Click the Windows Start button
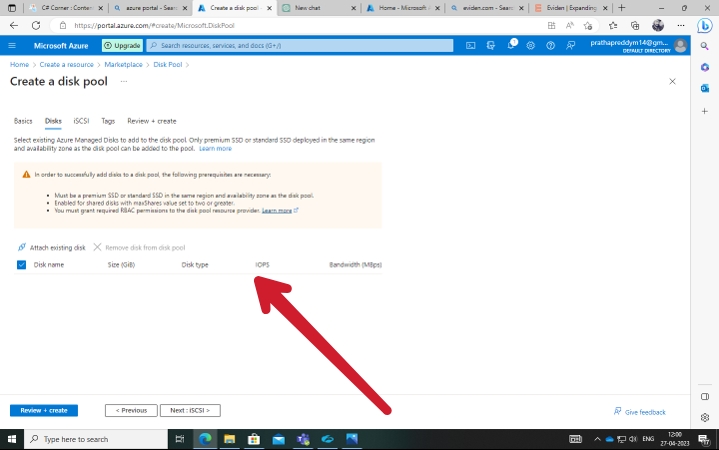This screenshot has height=450, width=719. point(11,439)
